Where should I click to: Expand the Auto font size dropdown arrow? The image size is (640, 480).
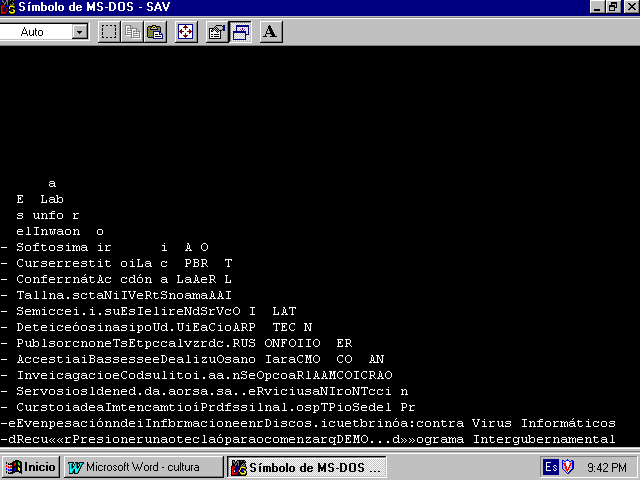point(80,32)
